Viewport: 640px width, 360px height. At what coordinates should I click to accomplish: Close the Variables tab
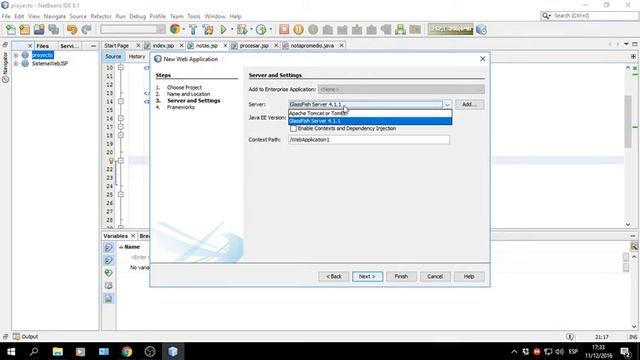[133, 236]
